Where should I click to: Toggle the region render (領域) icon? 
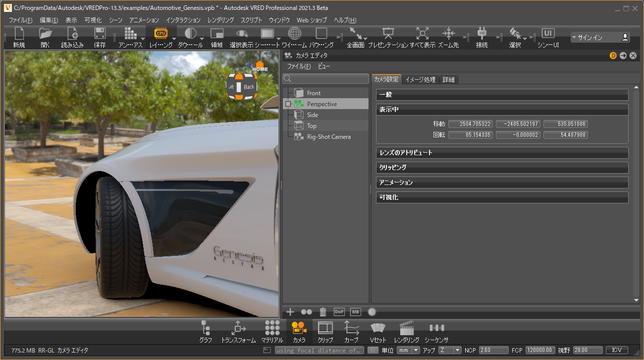tap(217, 34)
